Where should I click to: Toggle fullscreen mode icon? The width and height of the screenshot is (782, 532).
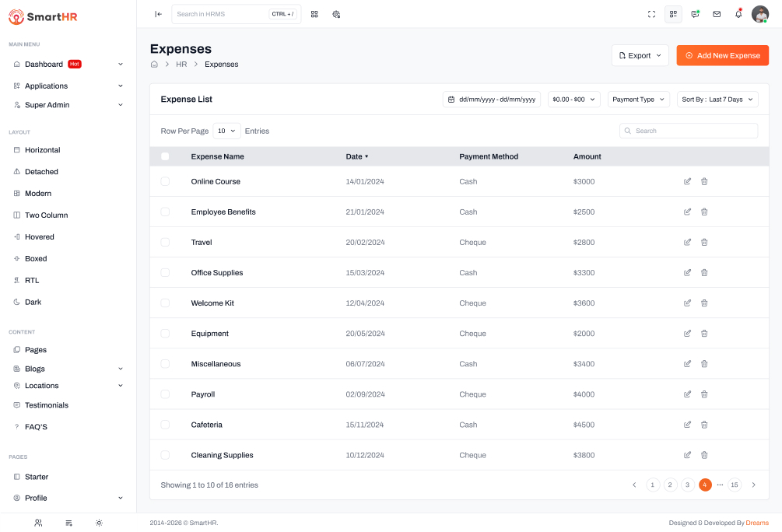[x=652, y=14]
